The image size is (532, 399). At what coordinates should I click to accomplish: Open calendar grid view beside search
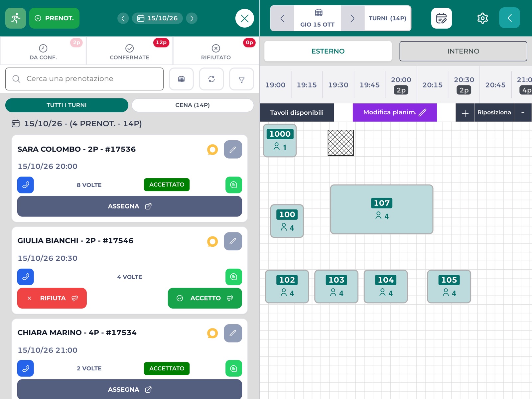[x=181, y=79]
